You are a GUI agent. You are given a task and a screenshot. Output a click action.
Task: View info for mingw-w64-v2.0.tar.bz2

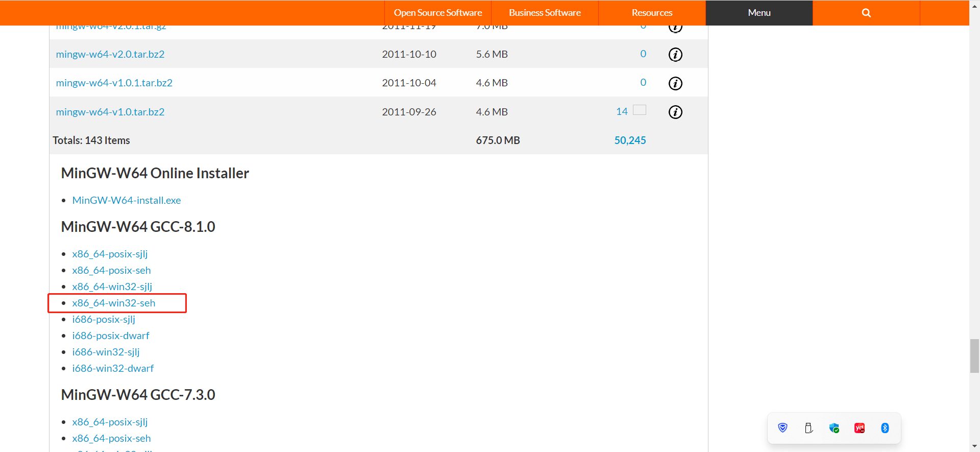pyautogui.click(x=675, y=54)
